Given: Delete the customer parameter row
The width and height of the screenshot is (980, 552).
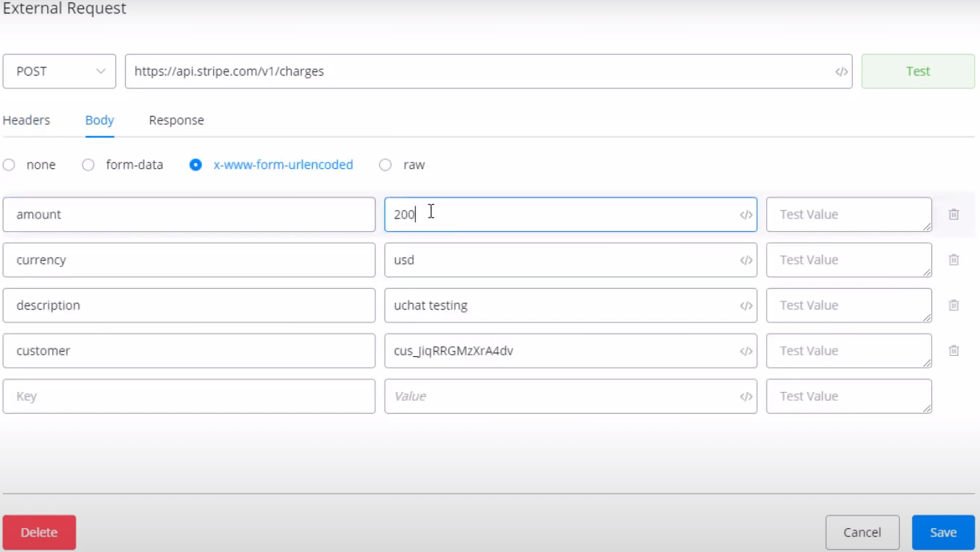Looking at the screenshot, I should coord(954,351).
